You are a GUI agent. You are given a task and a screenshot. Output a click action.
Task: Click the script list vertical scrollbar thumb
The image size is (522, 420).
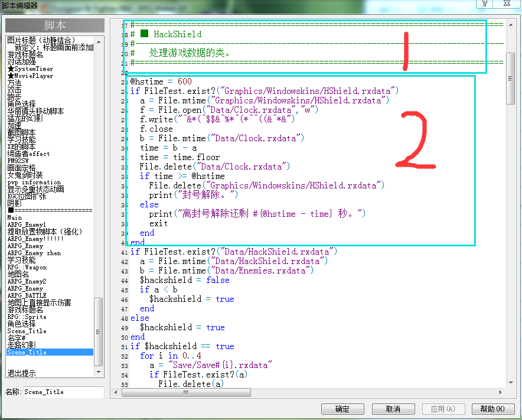pos(99,332)
